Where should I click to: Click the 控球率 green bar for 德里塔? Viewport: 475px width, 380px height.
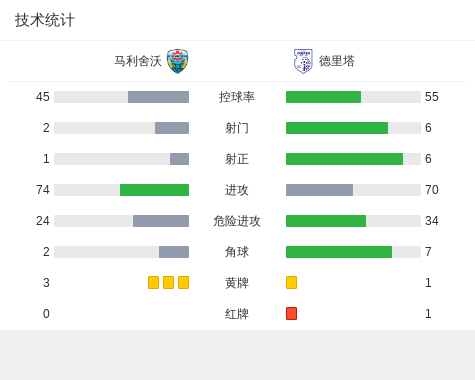coord(323,97)
